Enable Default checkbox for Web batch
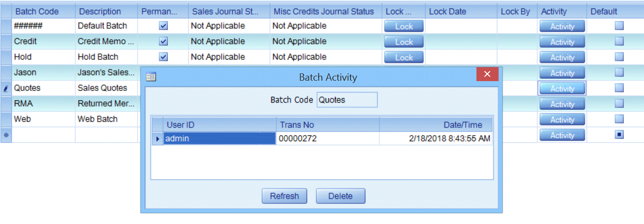The image size is (644, 224). [619, 119]
